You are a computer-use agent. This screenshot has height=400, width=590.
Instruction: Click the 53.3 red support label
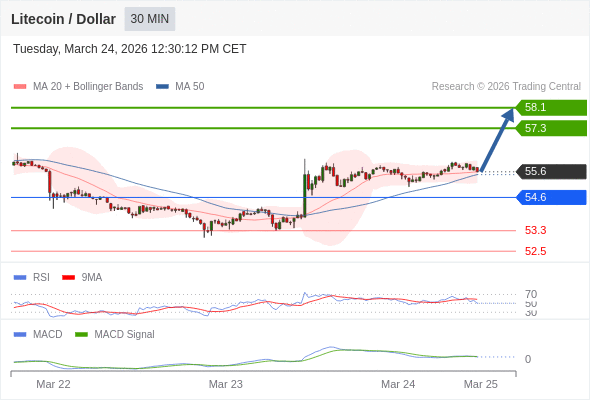tap(535, 230)
